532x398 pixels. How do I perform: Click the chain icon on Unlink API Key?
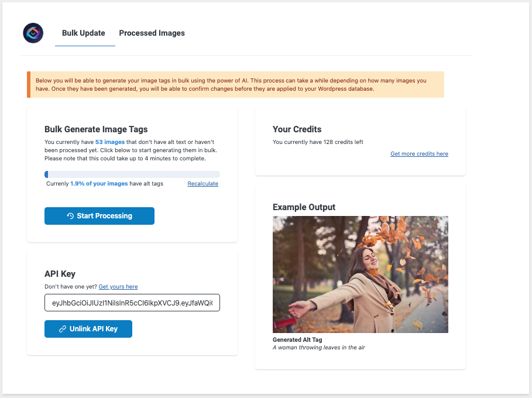click(x=63, y=329)
